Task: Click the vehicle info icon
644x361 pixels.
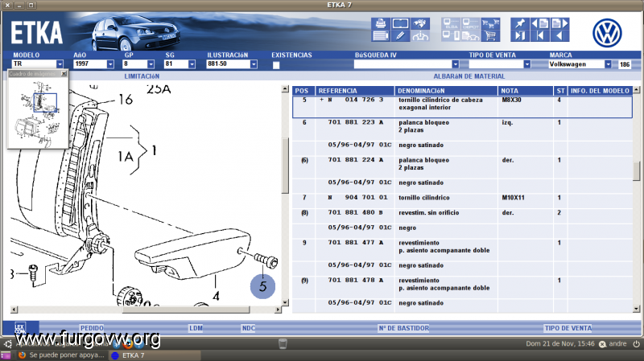Action: coord(419,36)
